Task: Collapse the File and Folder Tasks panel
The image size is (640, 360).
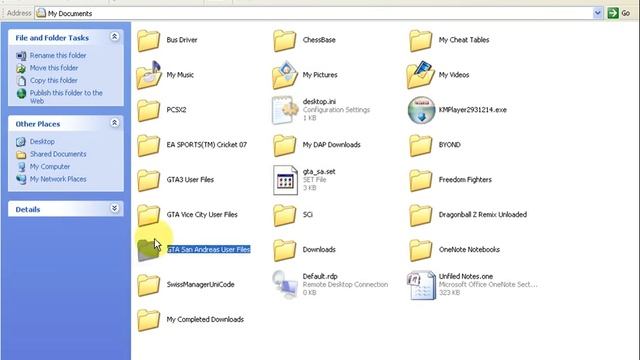Action: [115, 37]
